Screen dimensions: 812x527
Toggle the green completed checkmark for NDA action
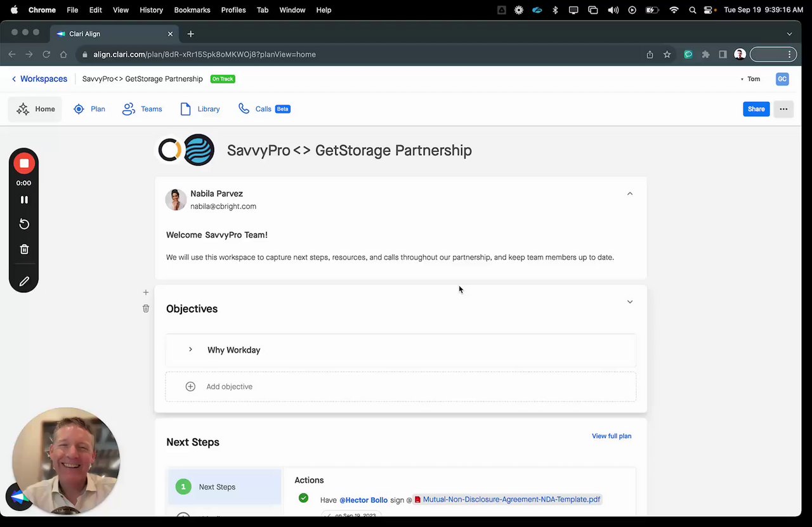point(303,498)
